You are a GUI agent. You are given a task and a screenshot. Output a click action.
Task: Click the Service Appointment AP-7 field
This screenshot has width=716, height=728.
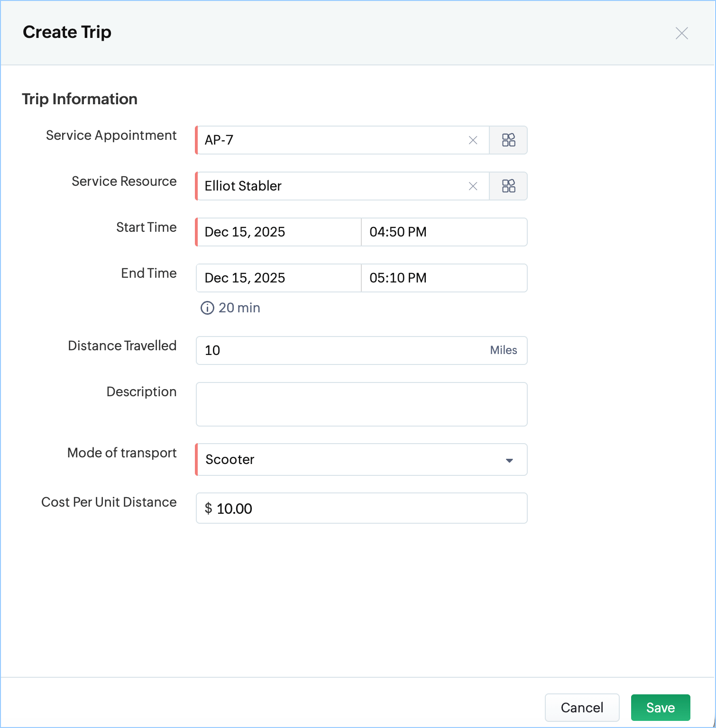coord(332,140)
